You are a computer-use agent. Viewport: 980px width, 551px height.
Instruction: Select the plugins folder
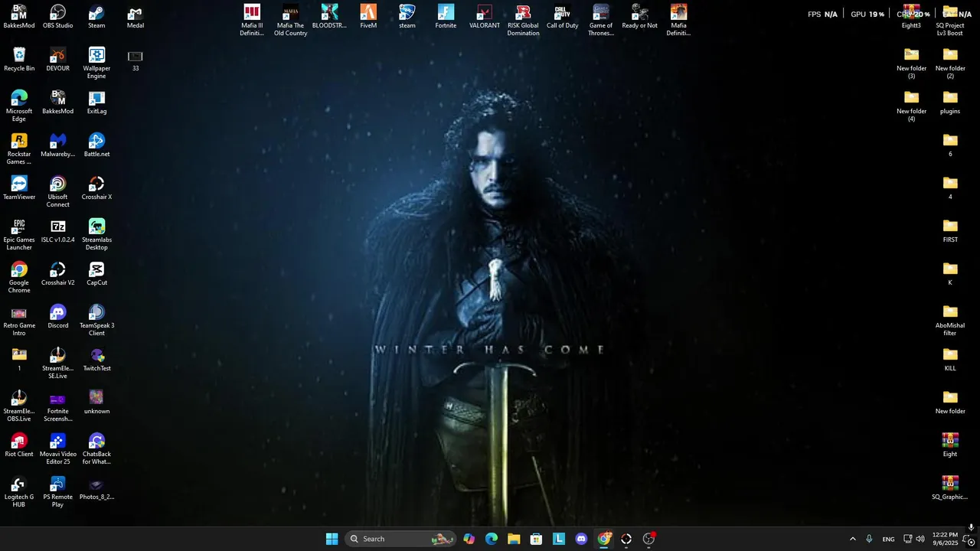pyautogui.click(x=950, y=103)
